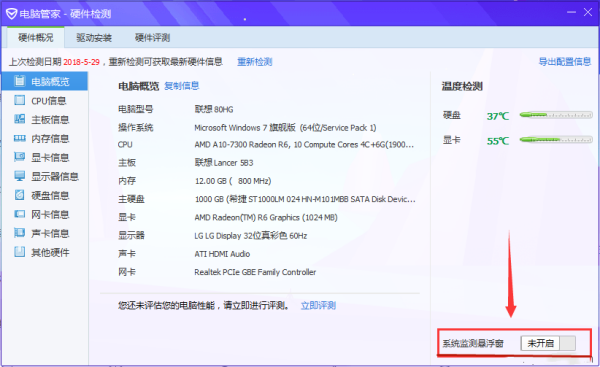
Task: Click the 主硬盘 row label
Action: tap(131, 199)
